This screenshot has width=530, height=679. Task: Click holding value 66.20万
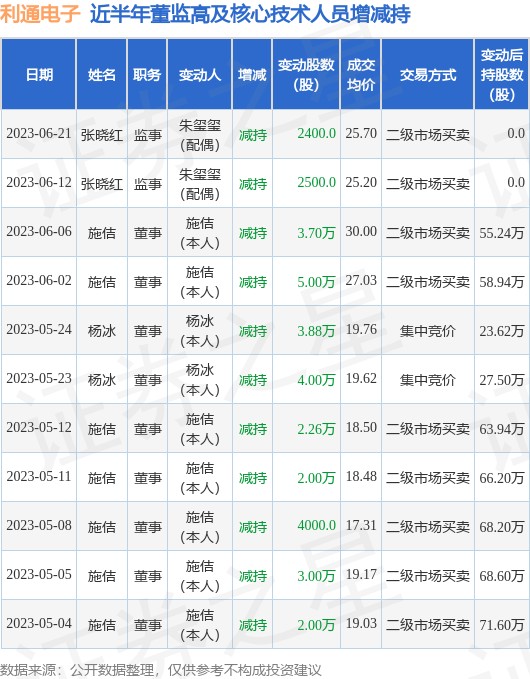[502, 478]
